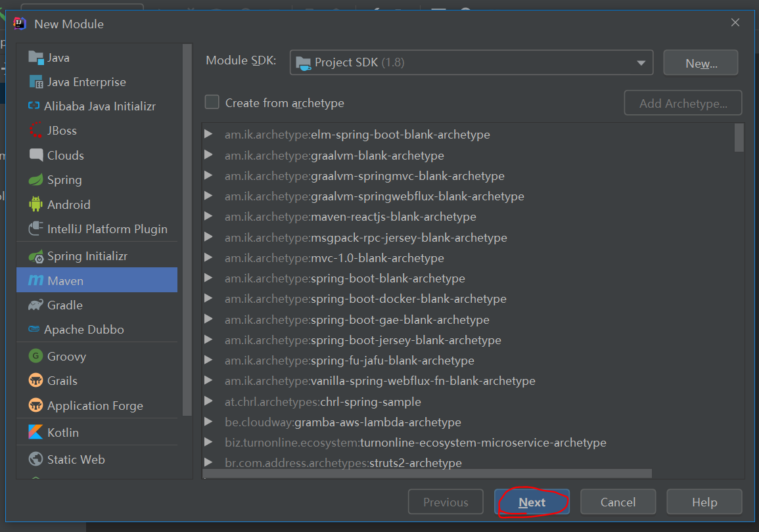This screenshot has width=759, height=532.
Task: Expand mvc-1.0-blank-archetype node
Action: [x=208, y=257]
